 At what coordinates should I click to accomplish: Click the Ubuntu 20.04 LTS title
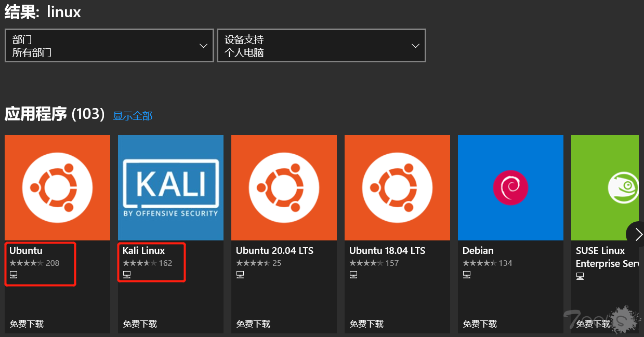[x=274, y=251]
